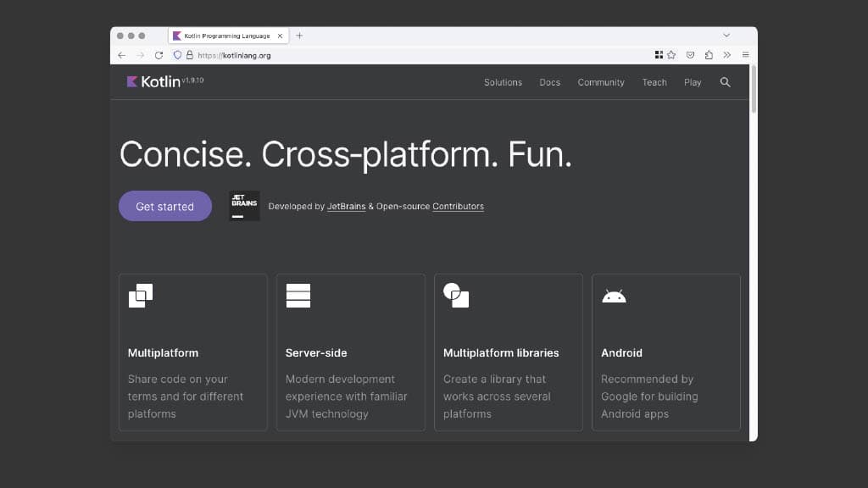The height and width of the screenshot is (488, 868).
Task: Show more tools with the double chevron
Action: coord(726,55)
